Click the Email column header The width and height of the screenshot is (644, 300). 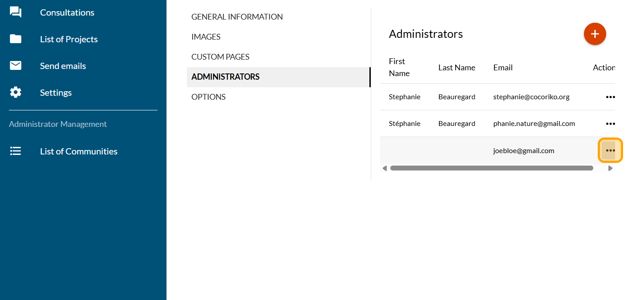click(503, 68)
